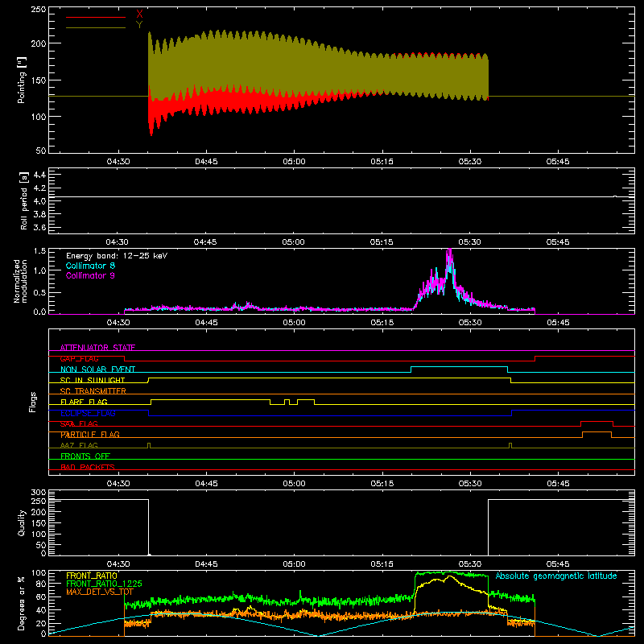Click the raised NON_SOLAR_EVENT step in flags
This screenshot has width=644, height=644.
tap(459, 367)
